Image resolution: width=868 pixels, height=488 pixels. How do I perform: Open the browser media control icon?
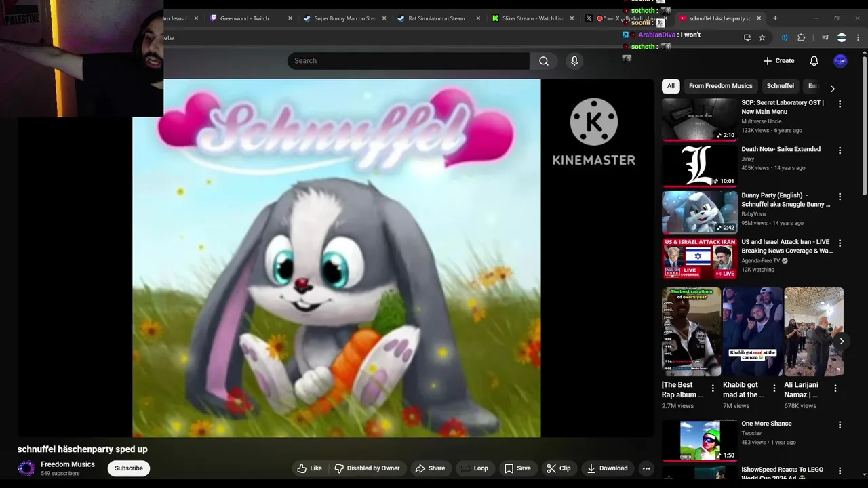[825, 37]
